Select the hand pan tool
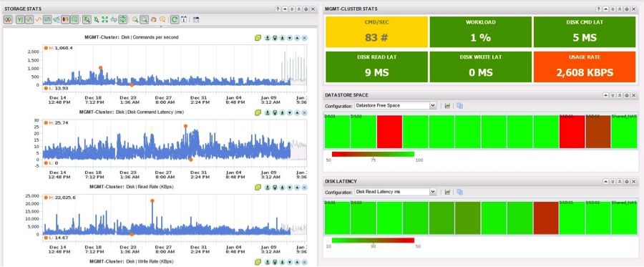The width and height of the screenshot is (644, 267). click(x=154, y=19)
